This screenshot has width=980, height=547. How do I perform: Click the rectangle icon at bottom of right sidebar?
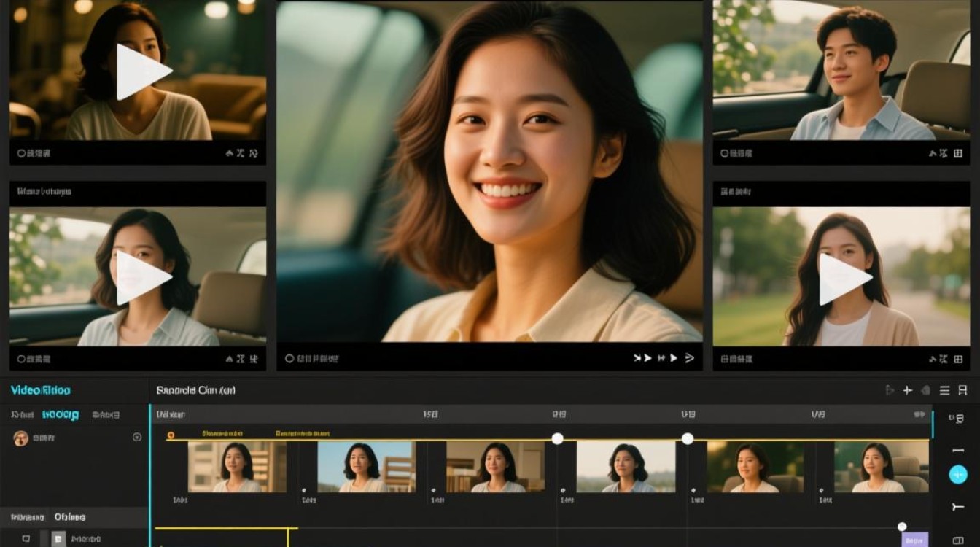click(958, 540)
